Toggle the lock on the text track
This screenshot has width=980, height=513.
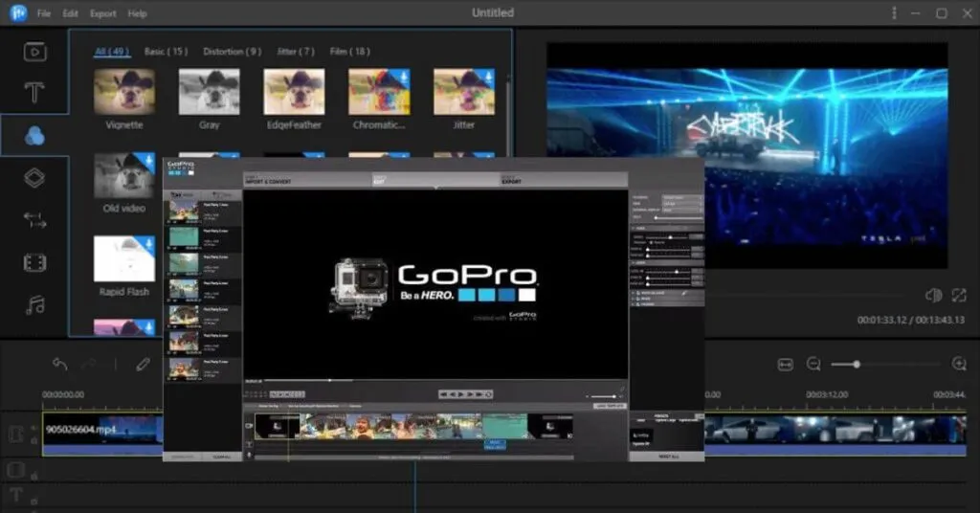tap(34, 500)
